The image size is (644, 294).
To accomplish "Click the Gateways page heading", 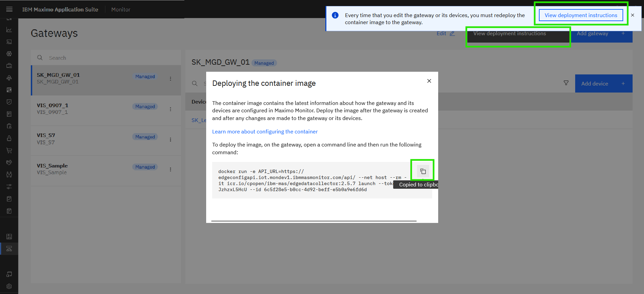I will point(54,33).
